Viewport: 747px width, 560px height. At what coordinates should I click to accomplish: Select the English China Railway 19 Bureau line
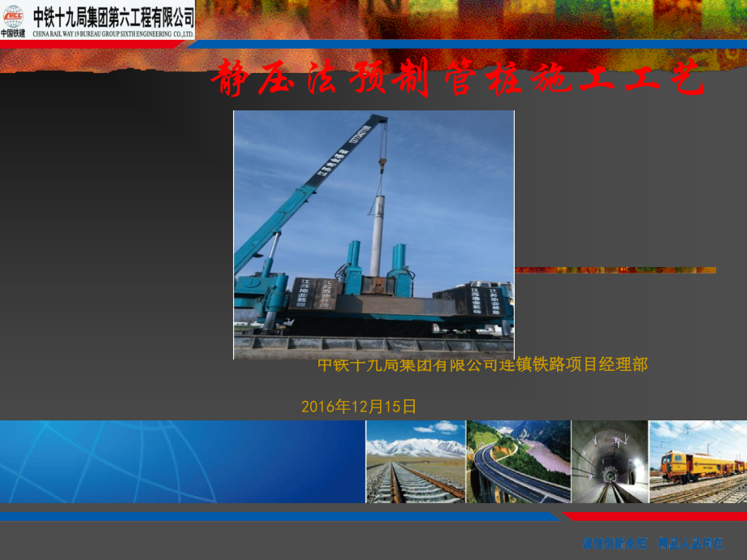coord(114,34)
